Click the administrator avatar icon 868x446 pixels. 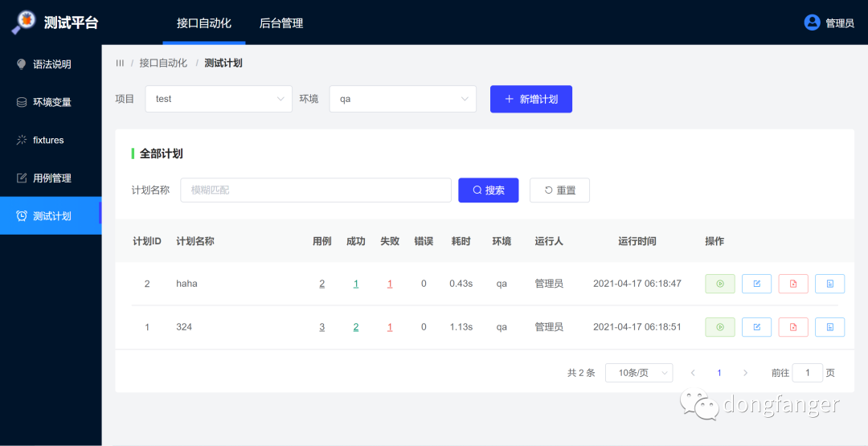pos(812,23)
